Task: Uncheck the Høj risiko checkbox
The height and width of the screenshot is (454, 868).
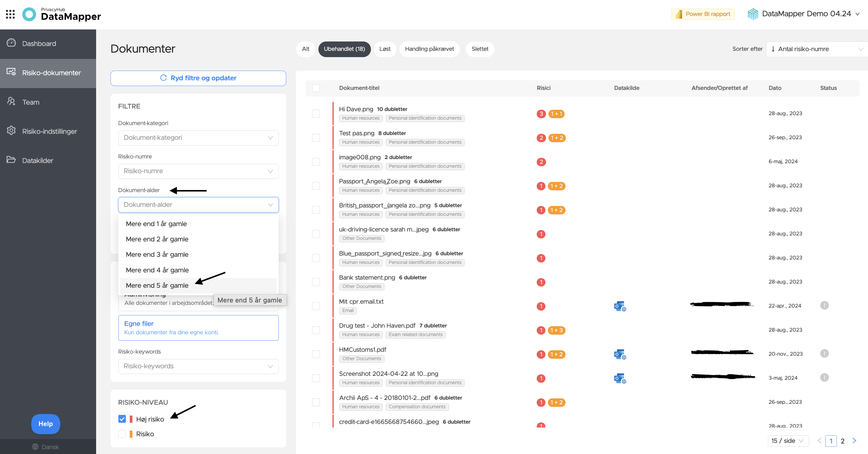Action: click(x=122, y=419)
